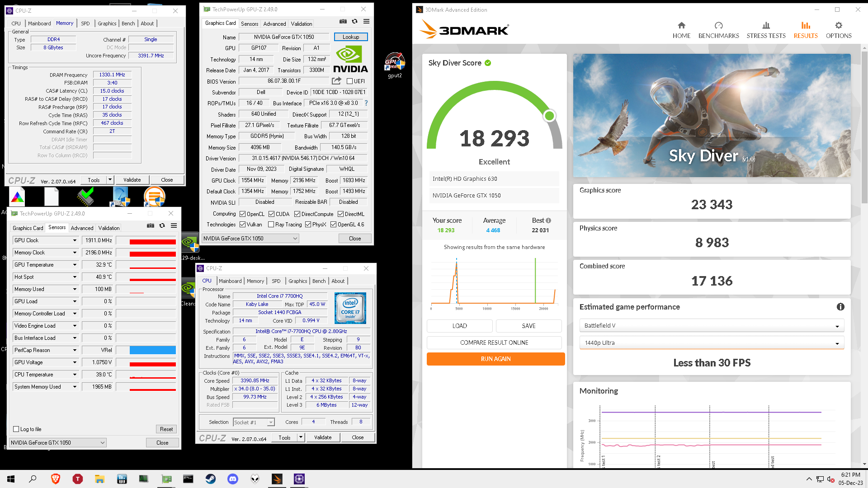Open 3DMark Results section
The width and height of the screenshot is (868, 488).
[x=806, y=30]
